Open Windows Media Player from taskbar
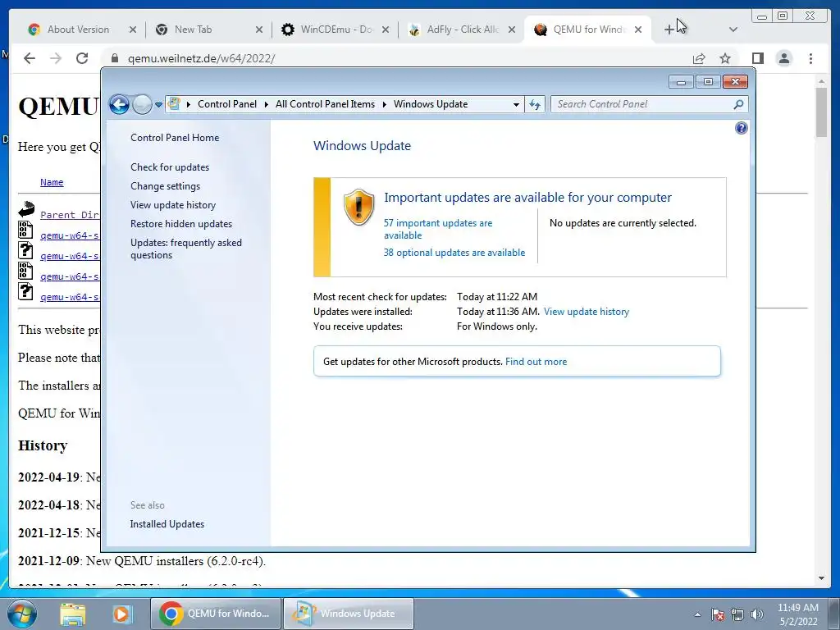The height and width of the screenshot is (630, 840). point(121,614)
